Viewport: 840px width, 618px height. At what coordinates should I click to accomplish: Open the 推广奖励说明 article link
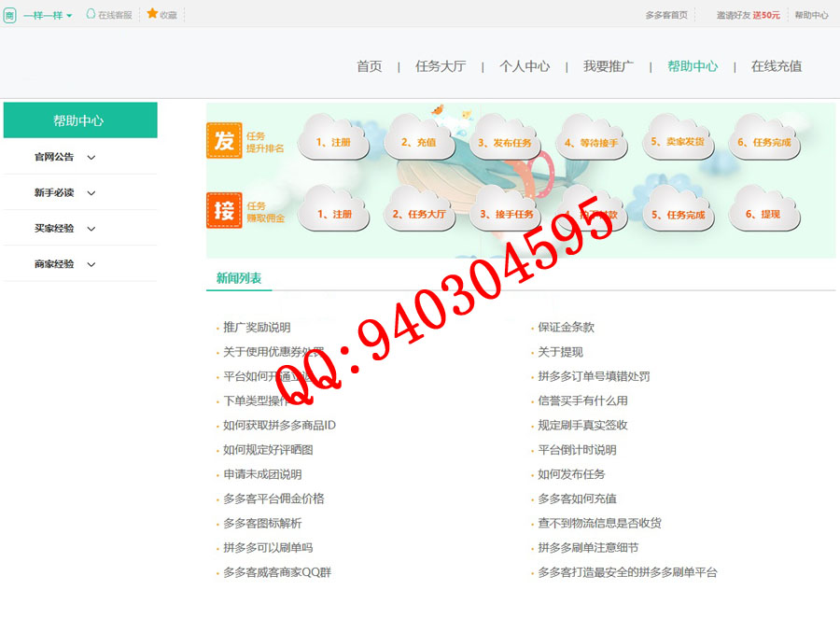pos(257,328)
